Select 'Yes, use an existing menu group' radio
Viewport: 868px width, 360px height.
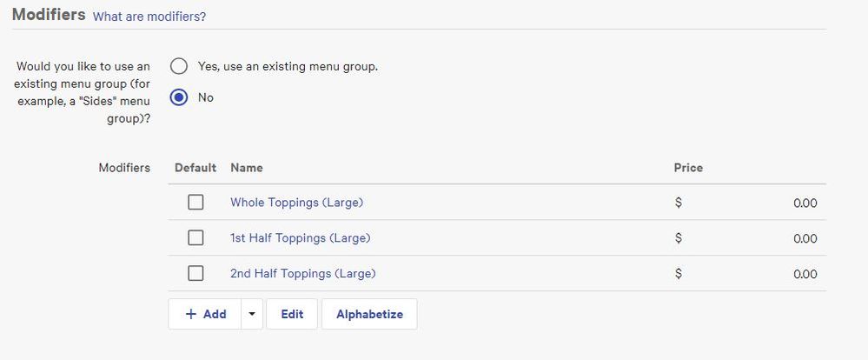pos(179,66)
